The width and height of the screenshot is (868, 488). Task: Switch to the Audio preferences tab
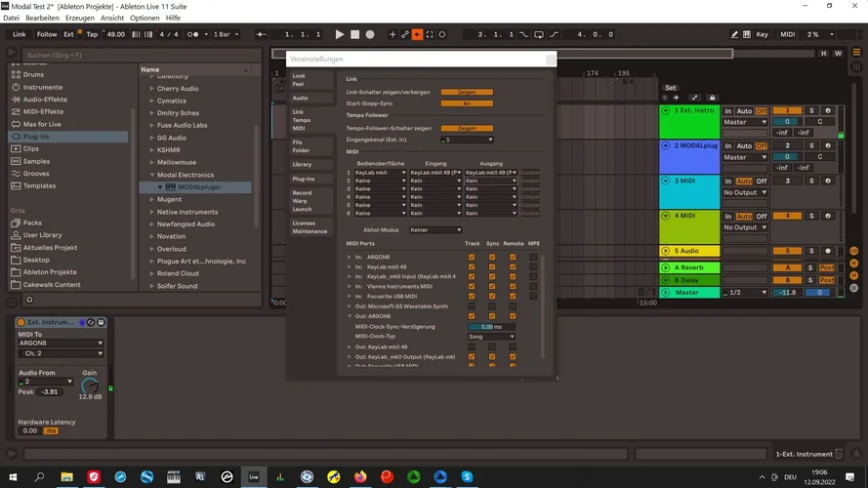(301, 98)
